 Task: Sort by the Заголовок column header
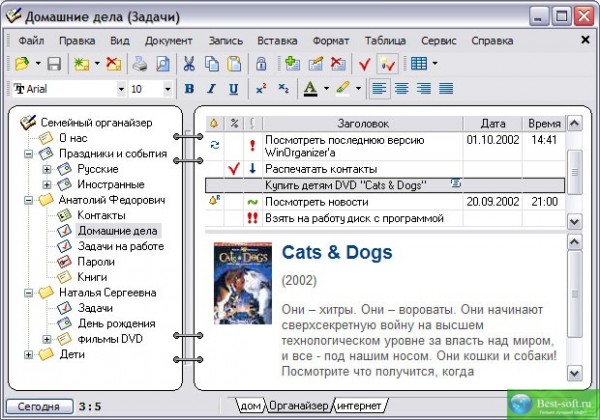point(363,124)
